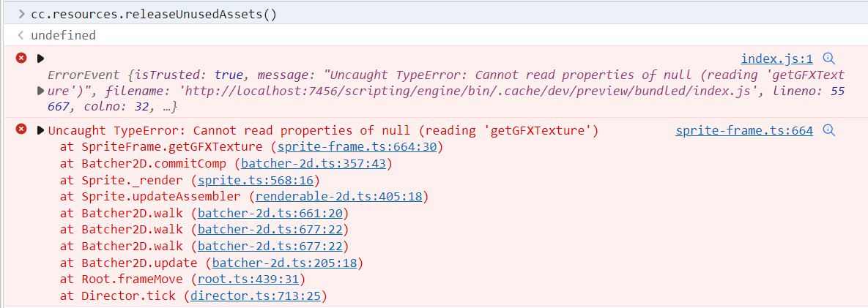The width and height of the screenshot is (868, 308).
Task: Go to renderable-2d.ts:405:18 source location
Action: [x=338, y=196]
